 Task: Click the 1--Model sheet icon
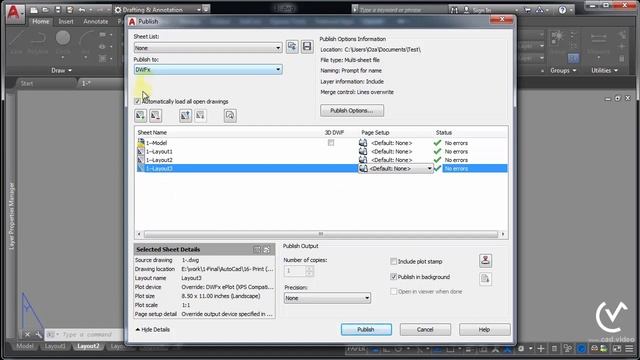point(141,143)
